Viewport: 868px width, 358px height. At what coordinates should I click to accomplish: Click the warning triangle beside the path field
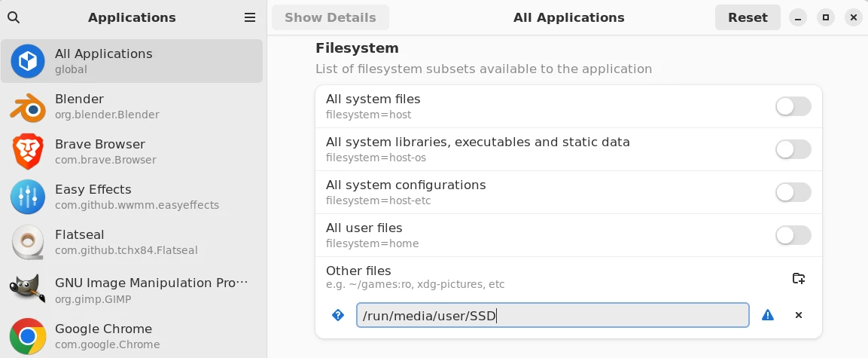point(768,315)
